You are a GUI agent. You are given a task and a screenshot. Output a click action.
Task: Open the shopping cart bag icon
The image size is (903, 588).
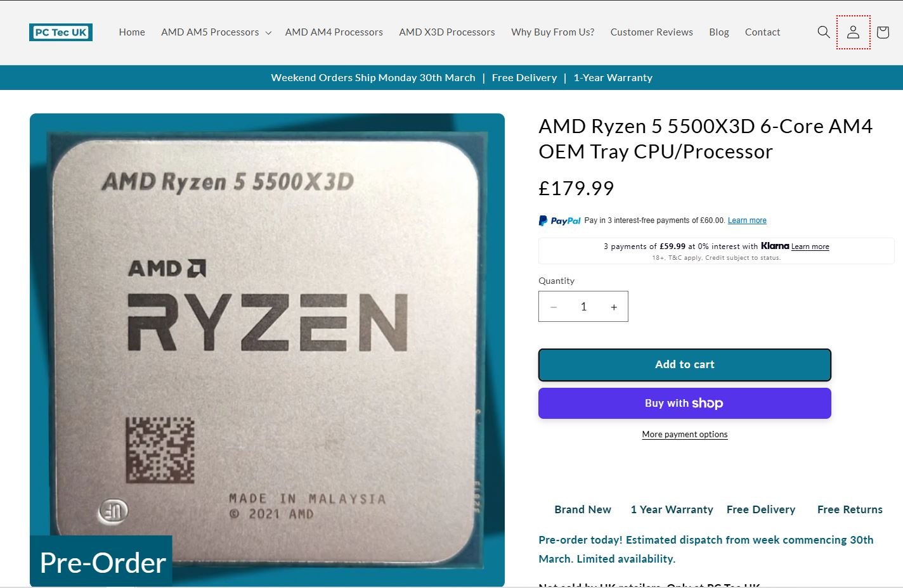click(x=883, y=32)
